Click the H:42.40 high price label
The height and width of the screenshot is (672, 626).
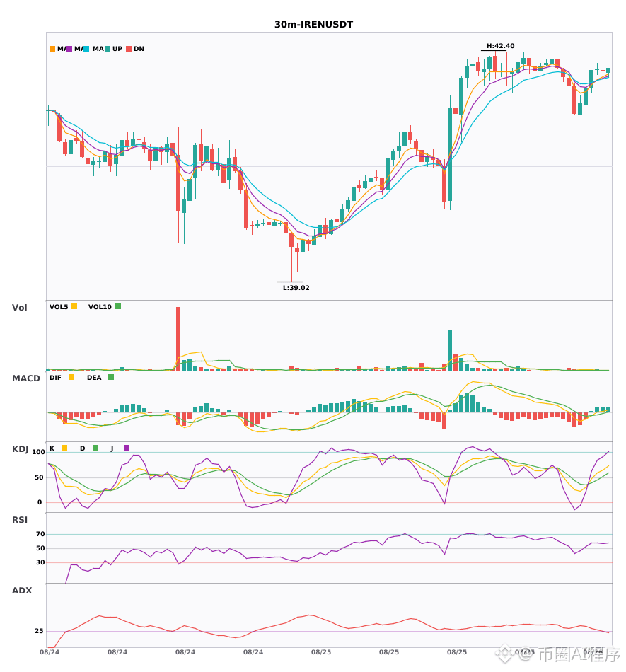click(501, 46)
